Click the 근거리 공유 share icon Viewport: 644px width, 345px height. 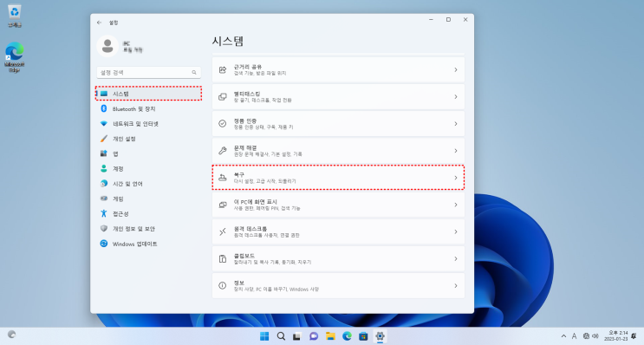223,70
